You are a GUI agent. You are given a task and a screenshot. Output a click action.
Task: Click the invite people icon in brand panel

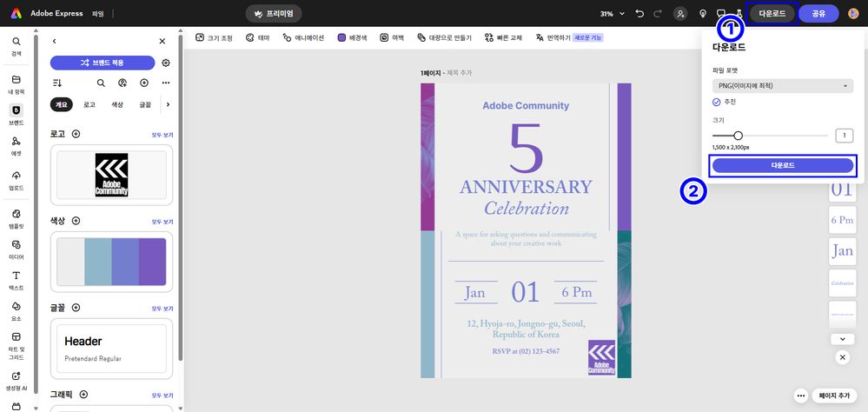pos(123,83)
